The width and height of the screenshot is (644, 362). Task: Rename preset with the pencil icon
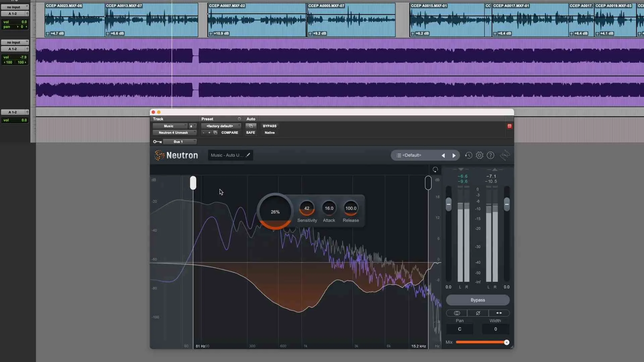point(248,155)
